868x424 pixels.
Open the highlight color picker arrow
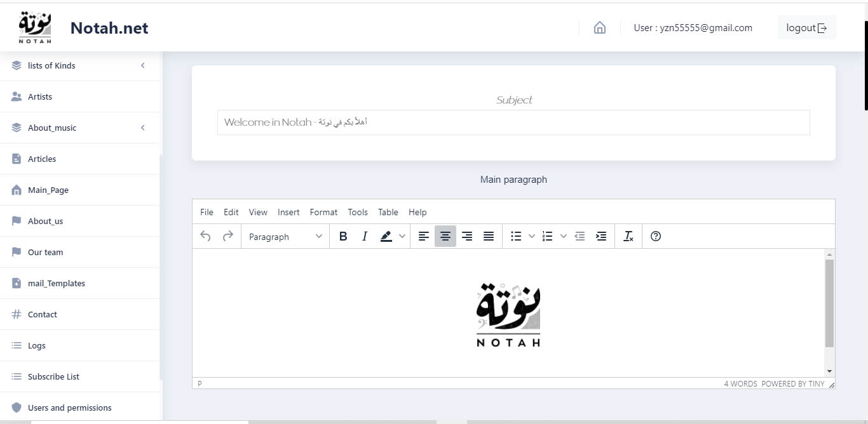tap(402, 236)
